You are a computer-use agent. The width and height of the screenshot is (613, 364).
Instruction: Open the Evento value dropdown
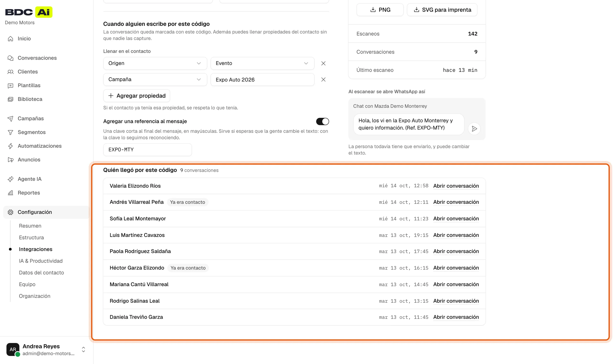click(262, 63)
